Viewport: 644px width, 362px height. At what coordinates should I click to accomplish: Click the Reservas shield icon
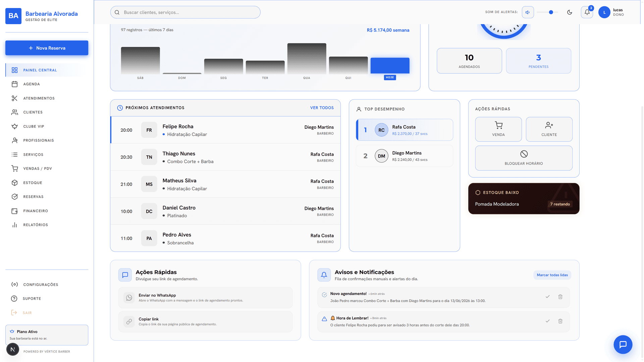click(14, 197)
